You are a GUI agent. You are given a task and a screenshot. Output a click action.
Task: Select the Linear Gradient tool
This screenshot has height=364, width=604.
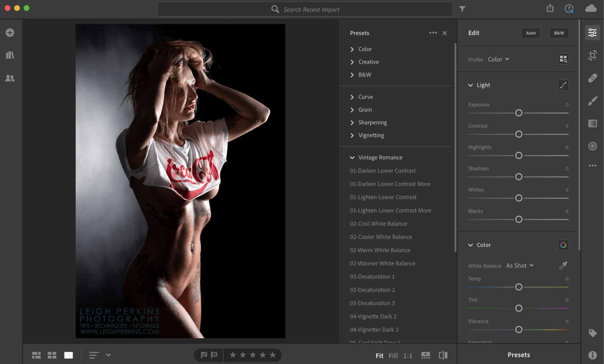pos(592,123)
